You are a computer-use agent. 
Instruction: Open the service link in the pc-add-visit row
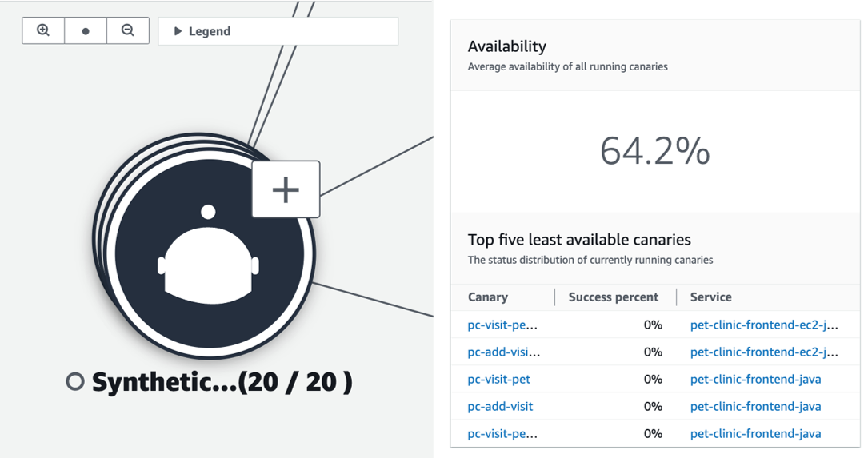[755, 406]
